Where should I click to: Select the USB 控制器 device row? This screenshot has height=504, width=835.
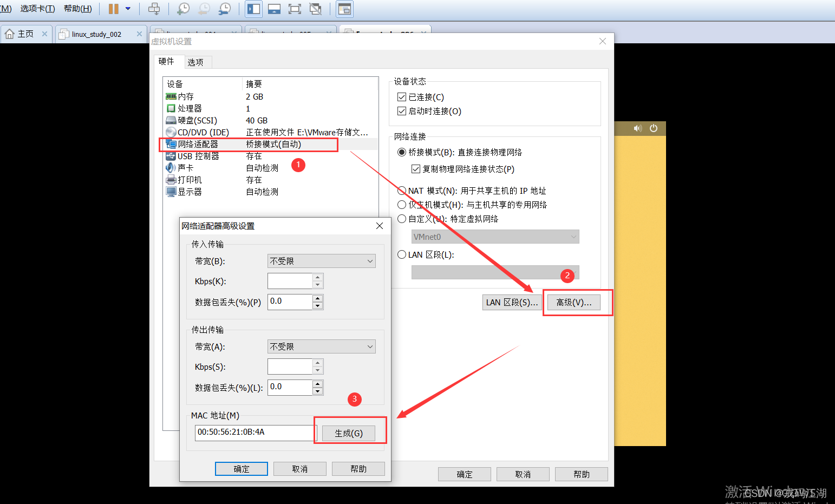point(271,156)
